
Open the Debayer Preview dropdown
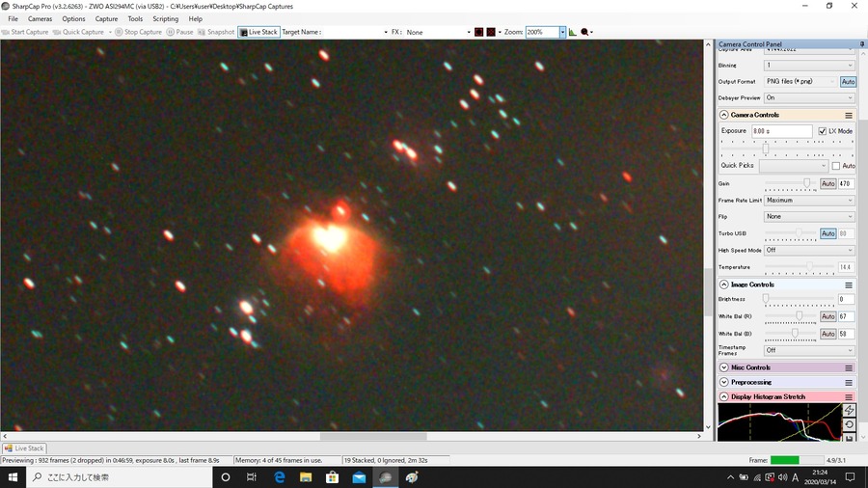(809, 98)
